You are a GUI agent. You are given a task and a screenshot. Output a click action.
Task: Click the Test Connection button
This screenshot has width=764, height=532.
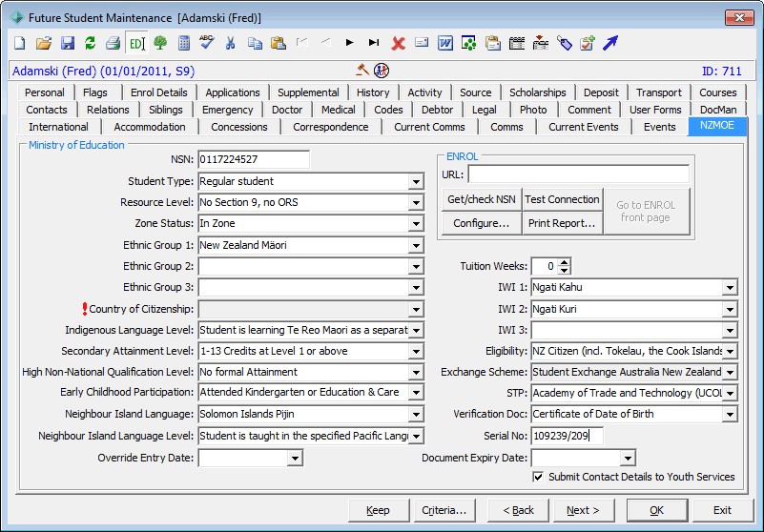562,200
